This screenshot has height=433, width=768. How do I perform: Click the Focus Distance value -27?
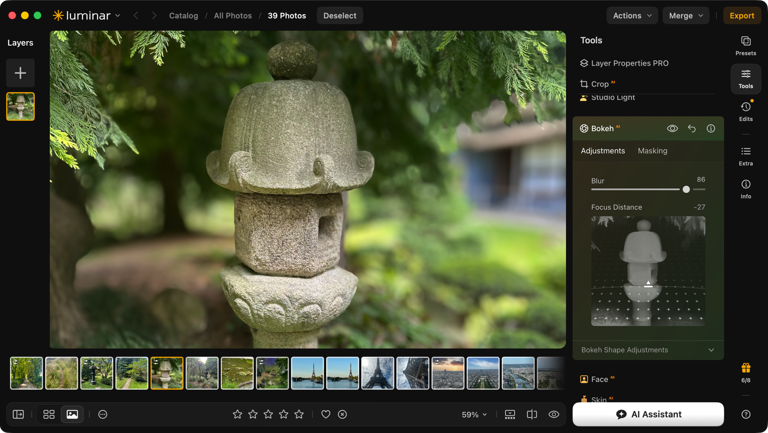coord(699,207)
